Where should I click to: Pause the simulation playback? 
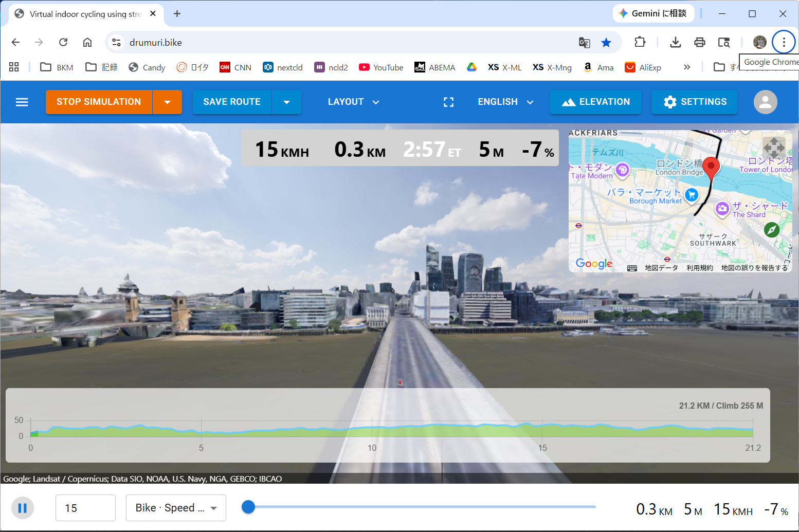coord(23,508)
